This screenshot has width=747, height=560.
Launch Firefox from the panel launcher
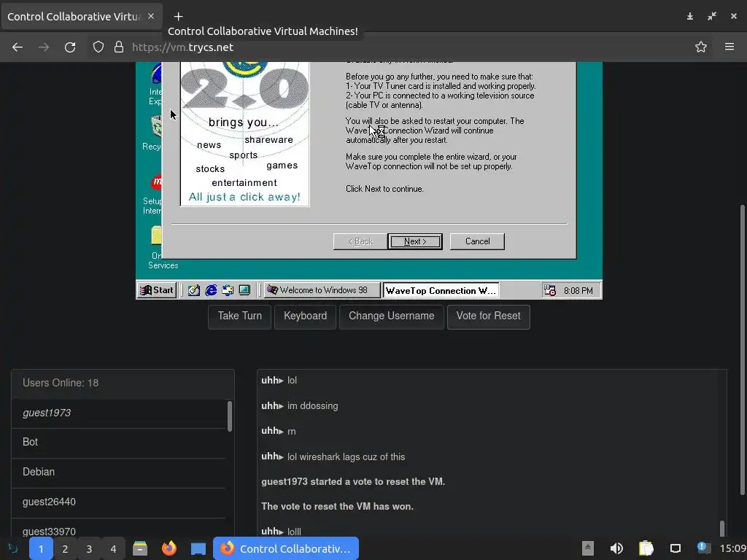(169, 548)
